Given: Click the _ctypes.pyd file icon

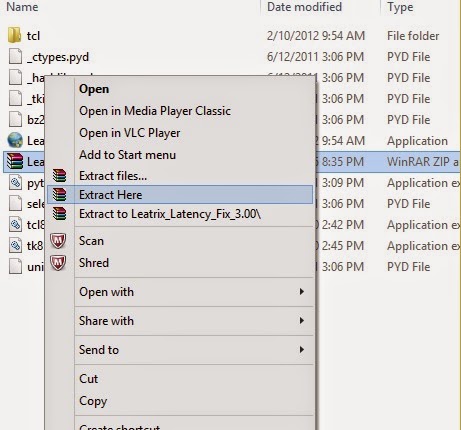Looking at the screenshot, I should pyautogui.click(x=15, y=57).
